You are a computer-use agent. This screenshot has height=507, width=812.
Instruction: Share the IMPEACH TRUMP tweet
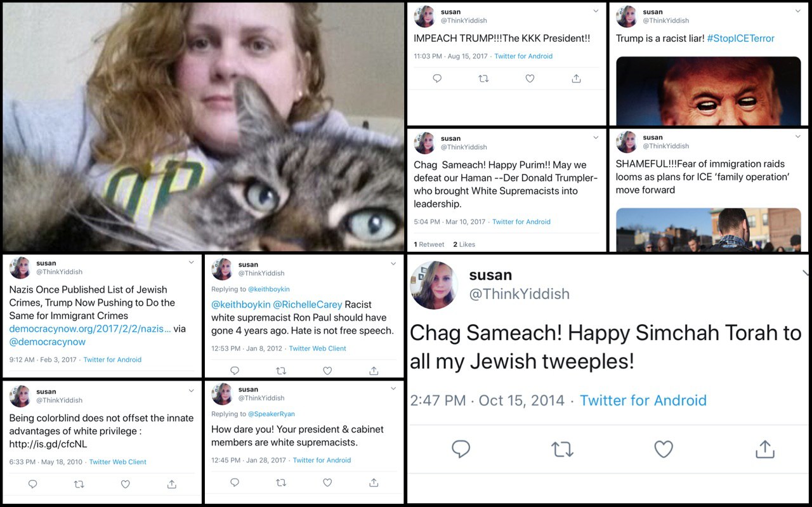[576, 79]
